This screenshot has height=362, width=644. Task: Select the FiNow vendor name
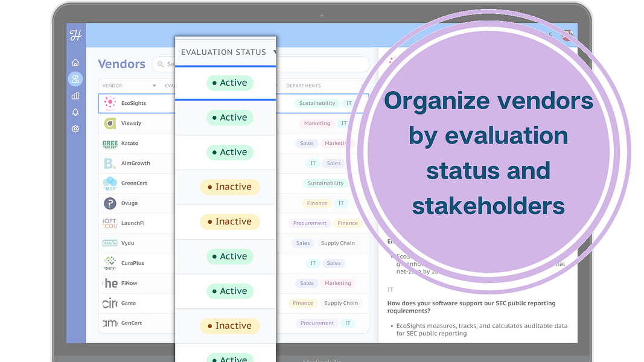tap(129, 283)
